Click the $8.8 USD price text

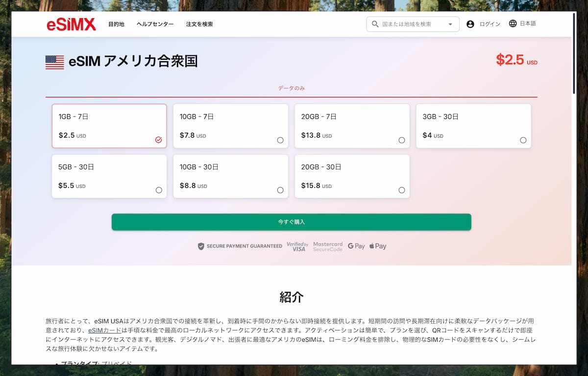[193, 186]
